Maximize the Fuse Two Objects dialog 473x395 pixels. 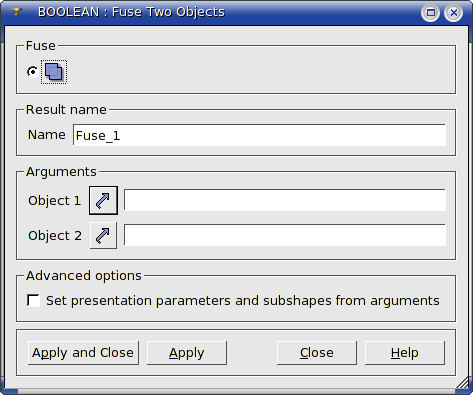430,13
